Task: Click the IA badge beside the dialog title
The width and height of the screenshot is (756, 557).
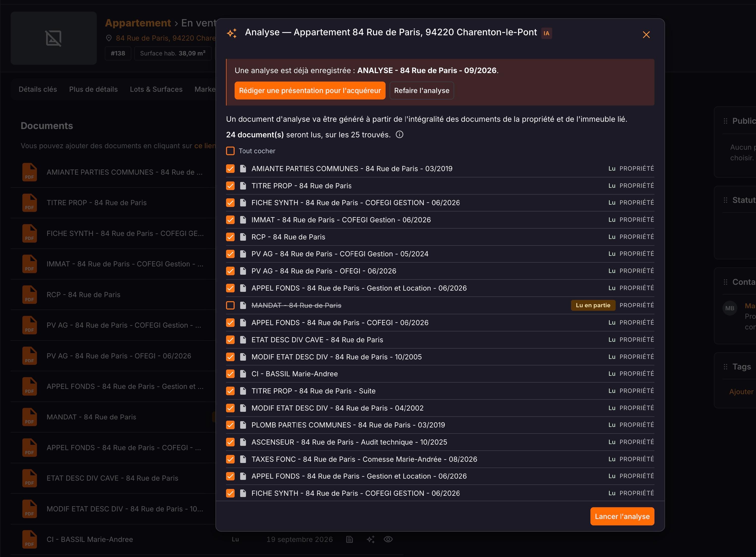Action: [546, 33]
